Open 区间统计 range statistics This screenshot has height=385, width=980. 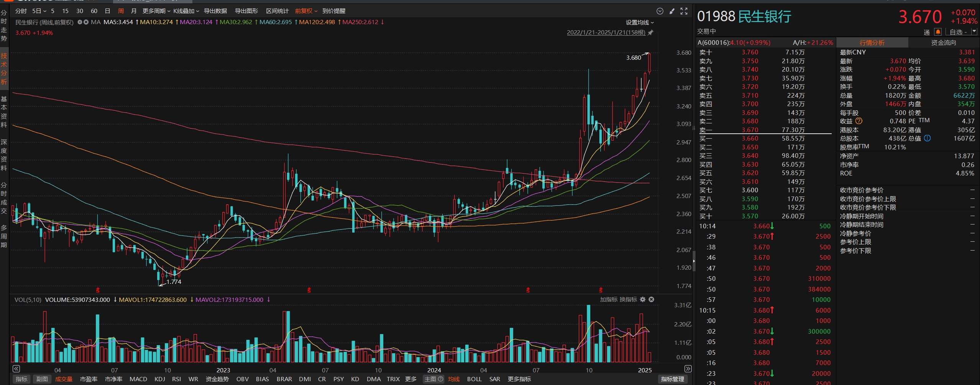[x=277, y=11]
